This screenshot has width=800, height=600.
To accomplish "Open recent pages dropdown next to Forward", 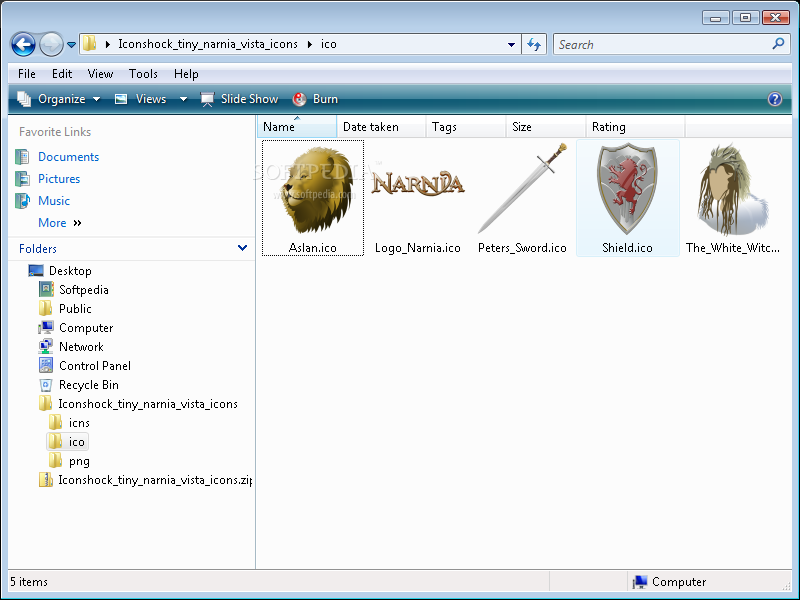I will pos(71,45).
